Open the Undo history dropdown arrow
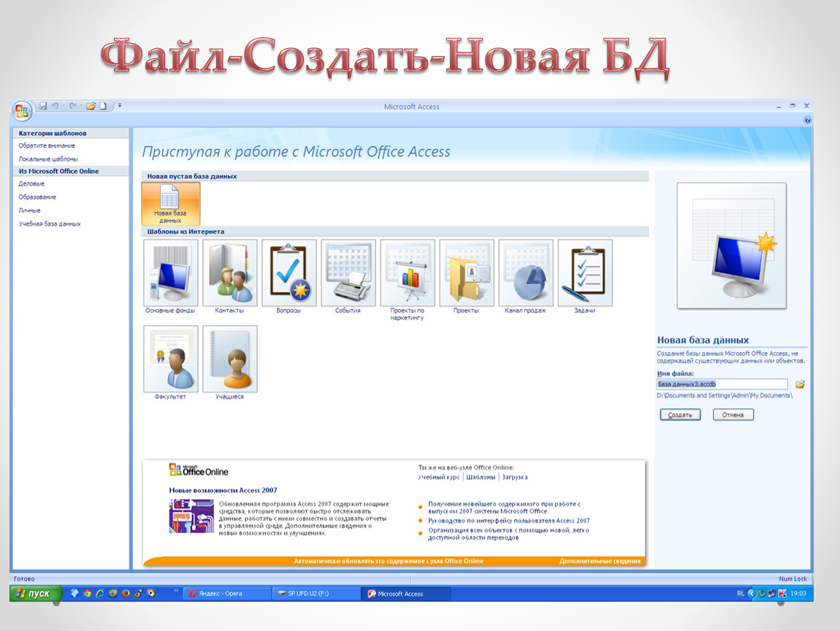This screenshot has width=840, height=631. tap(63, 106)
